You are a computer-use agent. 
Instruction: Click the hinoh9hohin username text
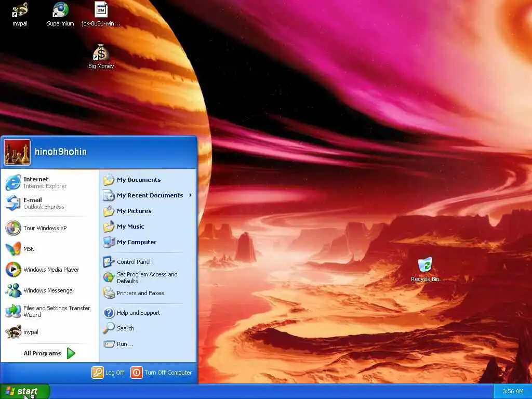[x=61, y=152]
